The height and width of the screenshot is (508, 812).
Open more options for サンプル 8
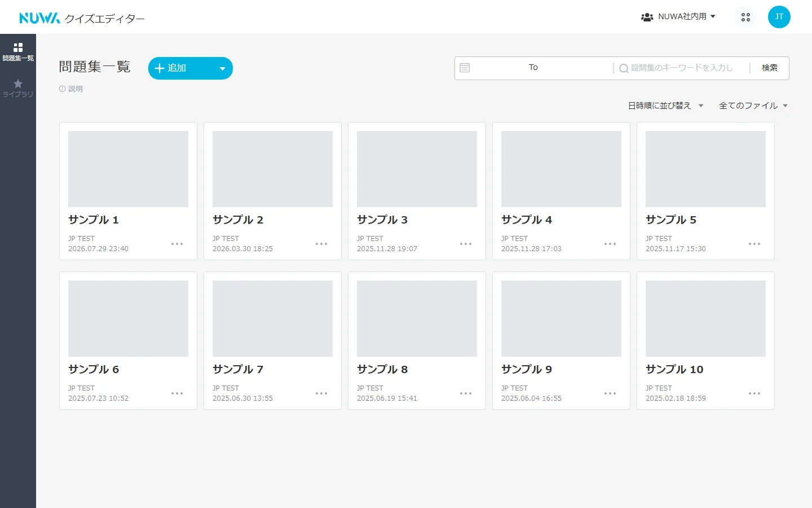[466, 393]
